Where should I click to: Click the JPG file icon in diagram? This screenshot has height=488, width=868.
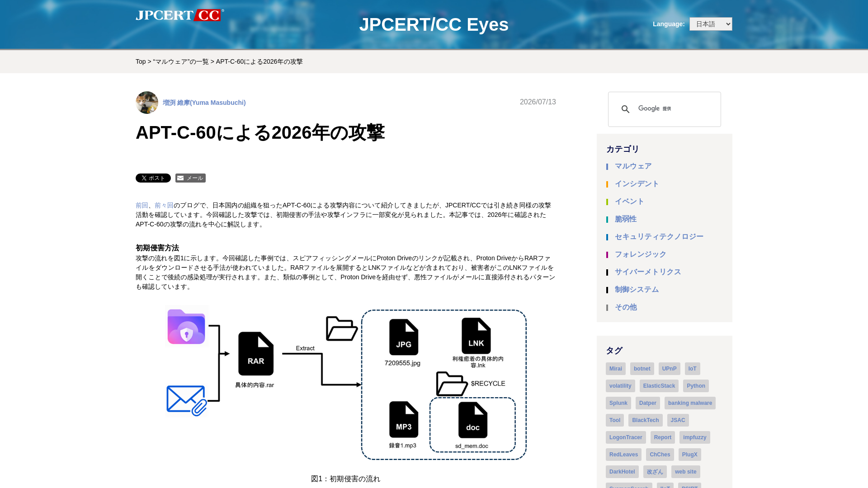(404, 337)
